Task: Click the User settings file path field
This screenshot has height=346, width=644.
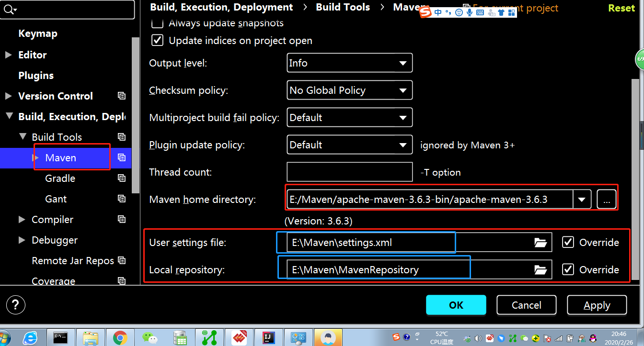Action: tap(419, 243)
